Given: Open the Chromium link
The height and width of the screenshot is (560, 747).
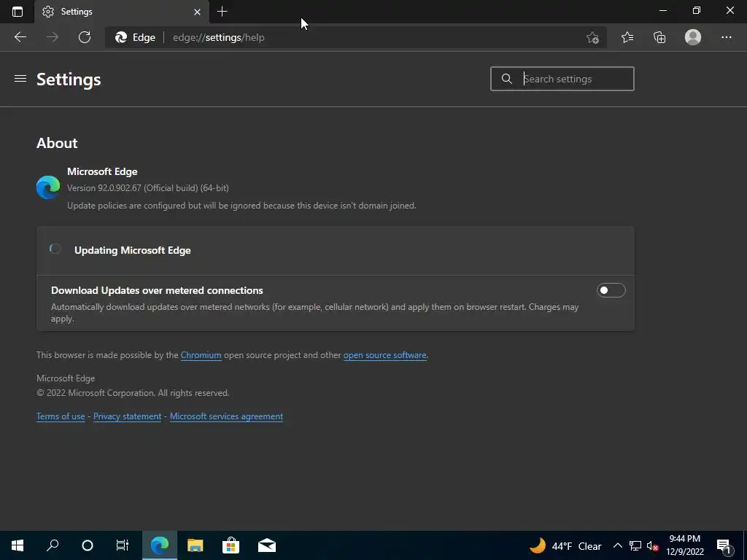Looking at the screenshot, I should pos(201,355).
